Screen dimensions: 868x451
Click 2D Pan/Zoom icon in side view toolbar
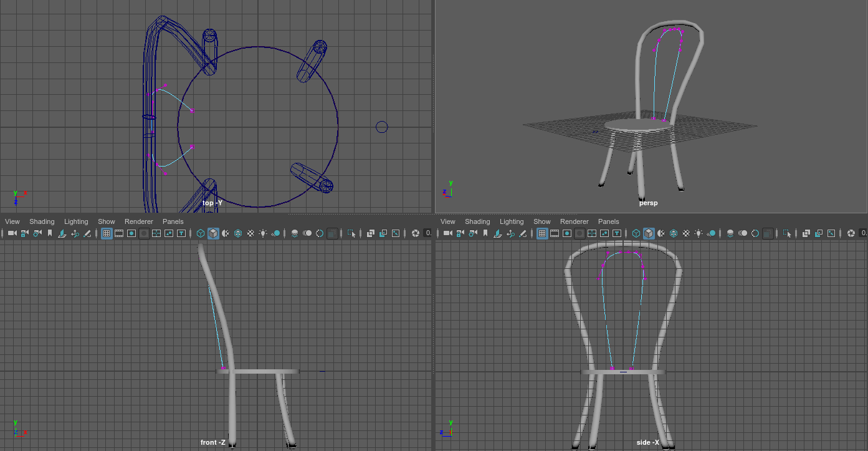[511, 233]
